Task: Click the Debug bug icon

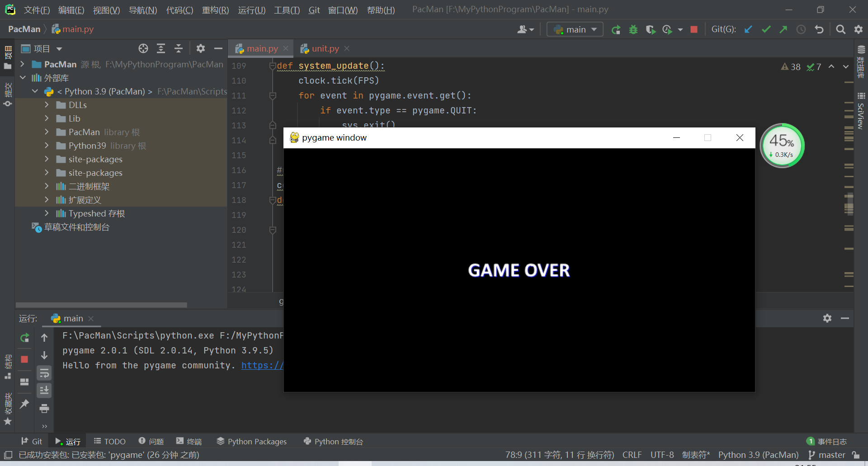Action: pyautogui.click(x=633, y=30)
